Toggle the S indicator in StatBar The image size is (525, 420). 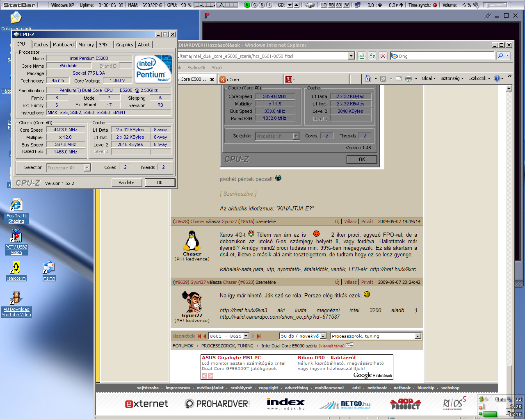pyautogui.click(x=262, y=5)
